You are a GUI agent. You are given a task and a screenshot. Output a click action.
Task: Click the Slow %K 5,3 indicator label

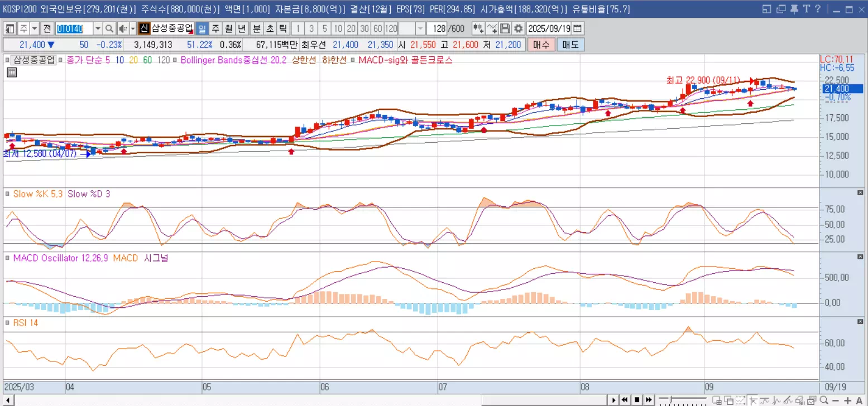[38, 194]
